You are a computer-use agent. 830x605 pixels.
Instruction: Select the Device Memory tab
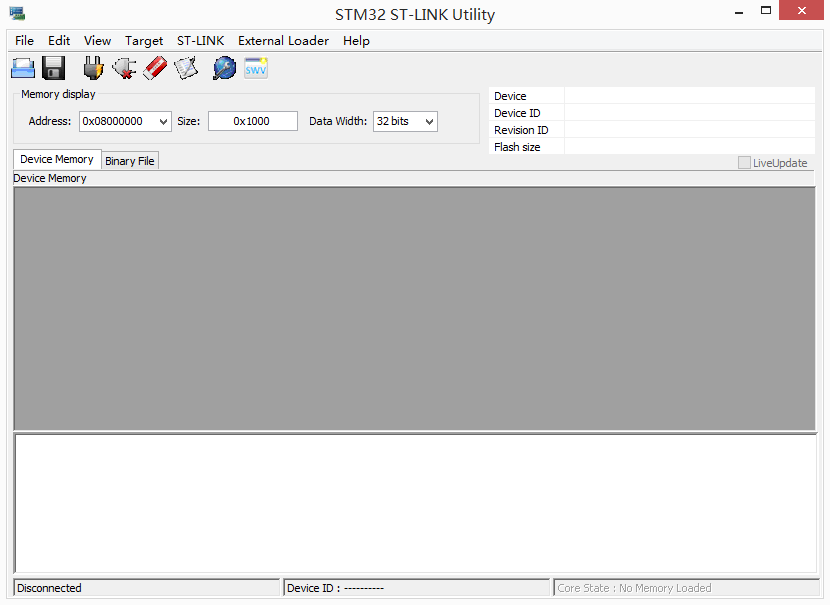point(56,159)
